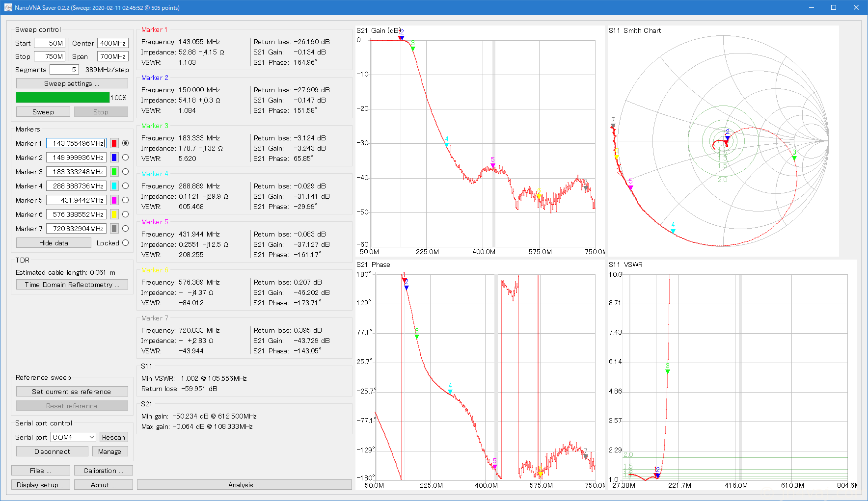Focus the Marker 5 frequency field

pos(76,200)
